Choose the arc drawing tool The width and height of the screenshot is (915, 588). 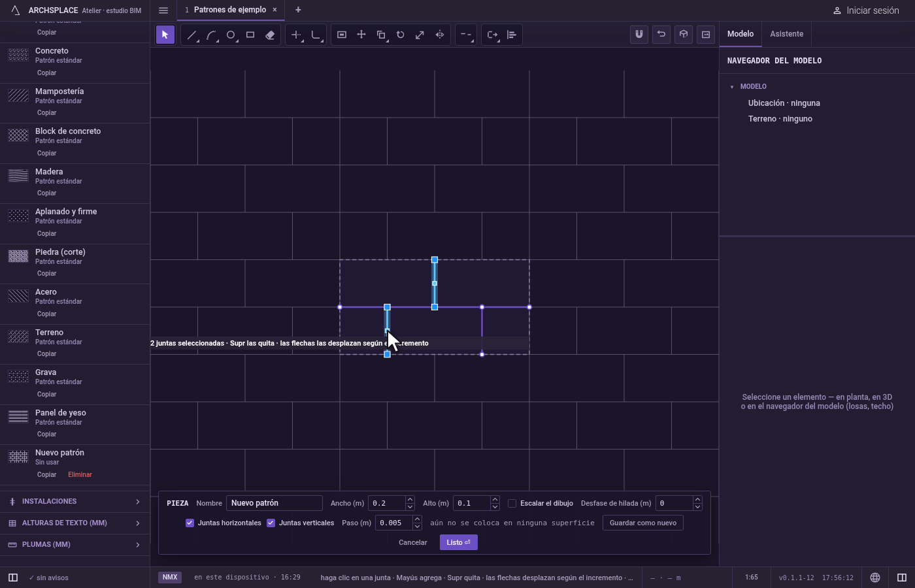211,35
